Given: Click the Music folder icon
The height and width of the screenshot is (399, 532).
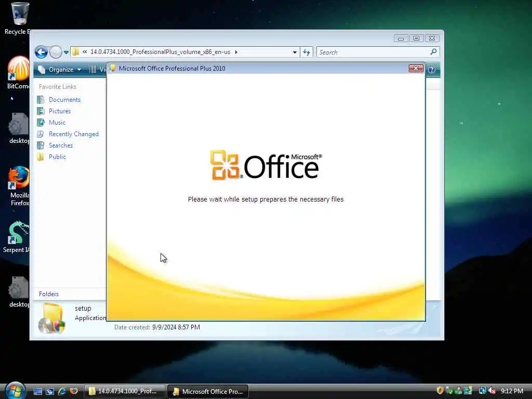Looking at the screenshot, I should (x=41, y=123).
